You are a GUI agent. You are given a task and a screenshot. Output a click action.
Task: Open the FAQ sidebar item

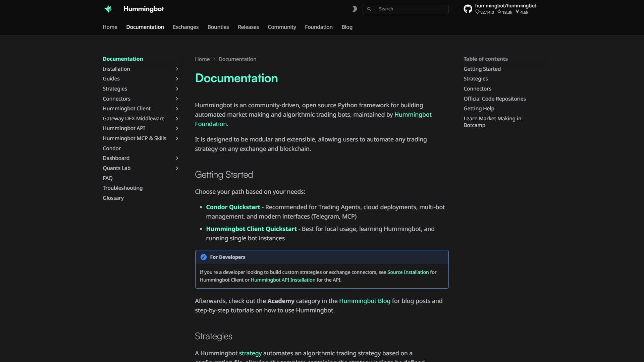tap(108, 178)
